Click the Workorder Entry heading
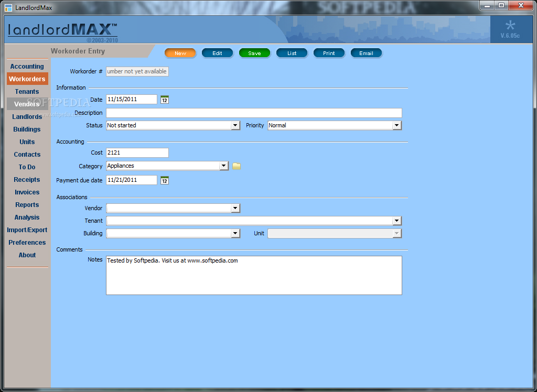 point(78,51)
